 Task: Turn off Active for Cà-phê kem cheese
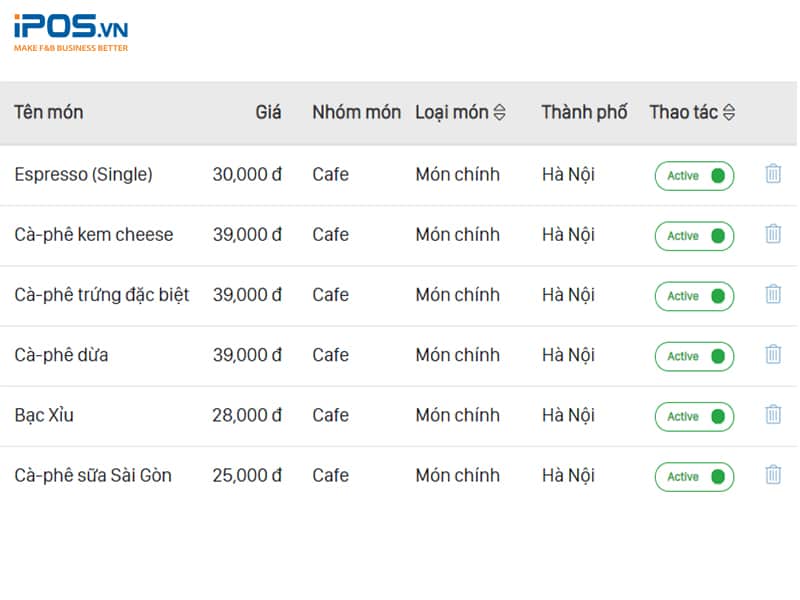[x=694, y=236]
